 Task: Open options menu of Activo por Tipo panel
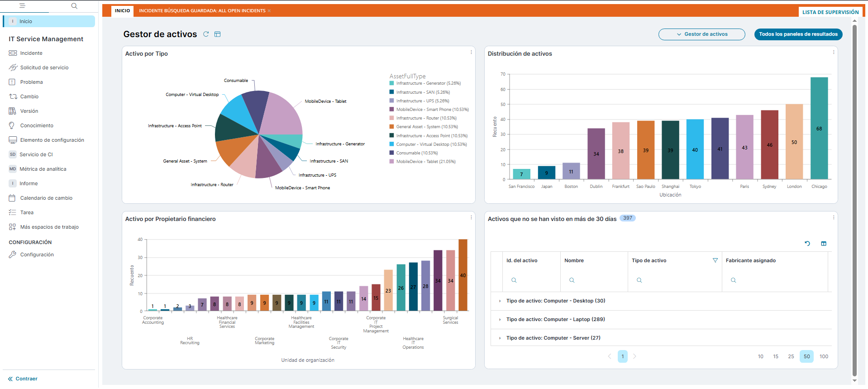[471, 53]
